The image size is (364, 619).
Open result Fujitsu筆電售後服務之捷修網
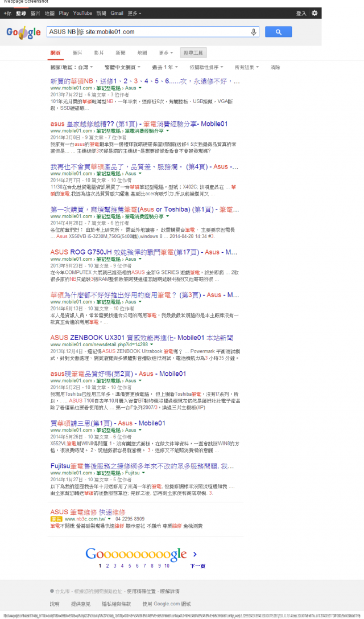coord(142,466)
